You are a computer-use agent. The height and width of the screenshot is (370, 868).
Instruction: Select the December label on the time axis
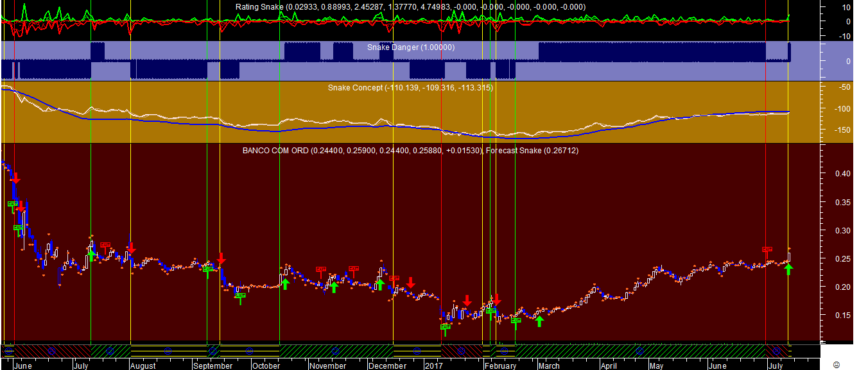tap(387, 366)
